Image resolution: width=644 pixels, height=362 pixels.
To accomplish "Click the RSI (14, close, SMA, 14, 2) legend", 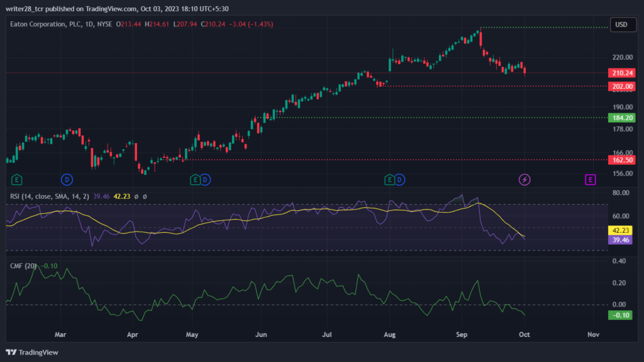I will point(49,196).
